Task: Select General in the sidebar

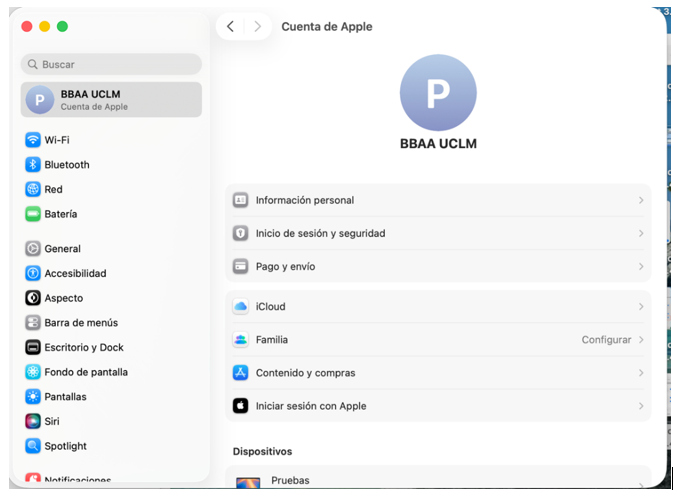Action: point(62,249)
